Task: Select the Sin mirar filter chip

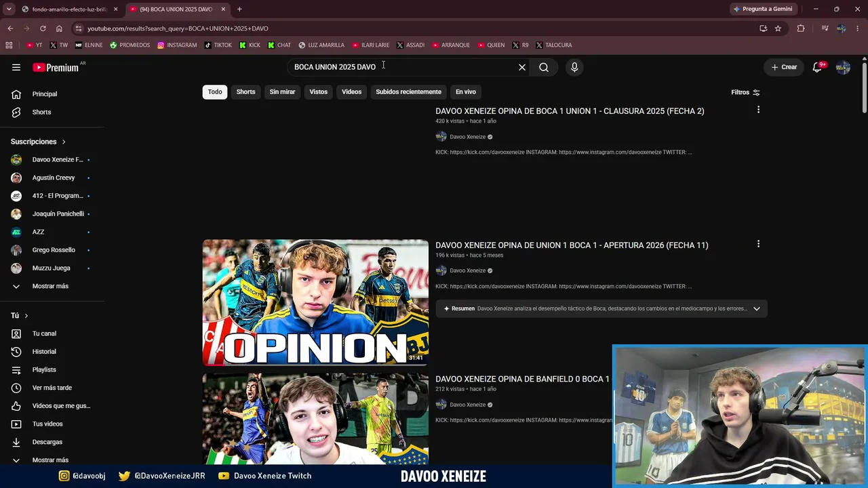Action: 282,91
